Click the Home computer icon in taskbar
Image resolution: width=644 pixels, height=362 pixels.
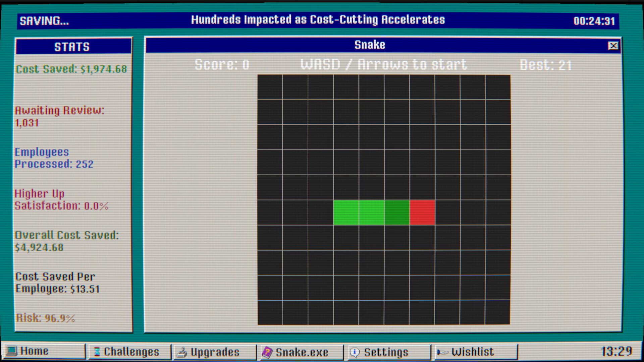point(12,351)
